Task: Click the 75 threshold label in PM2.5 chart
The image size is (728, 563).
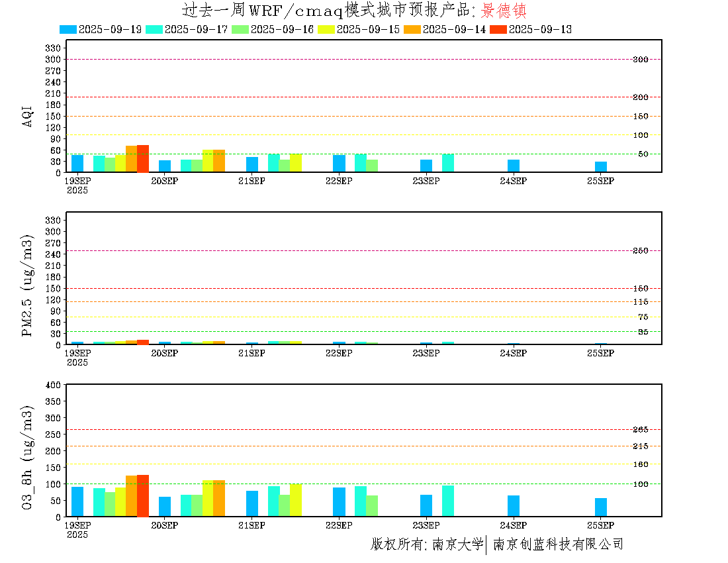Action: 643,317
